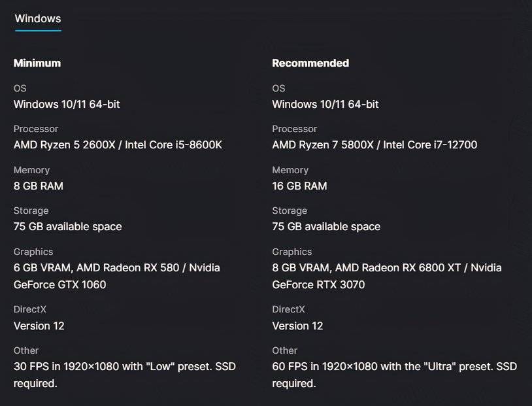Click the Graphics label under Minimum
The image size is (532, 406).
click(x=33, y=252)
